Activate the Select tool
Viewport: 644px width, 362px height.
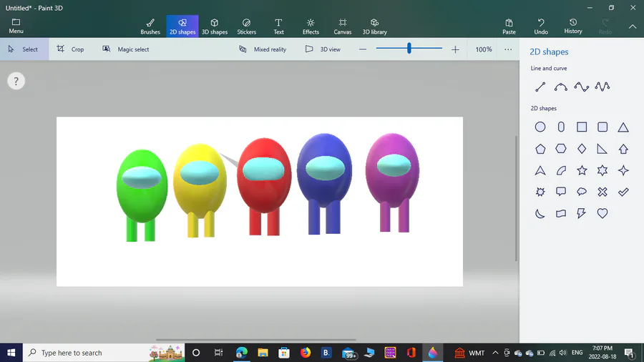pyautogui.click(x=24, y=49)
